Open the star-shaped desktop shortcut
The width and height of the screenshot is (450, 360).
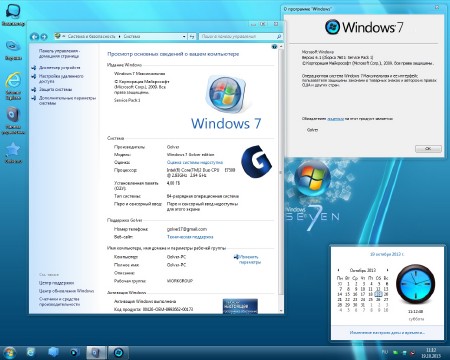(x=13, y=153)
